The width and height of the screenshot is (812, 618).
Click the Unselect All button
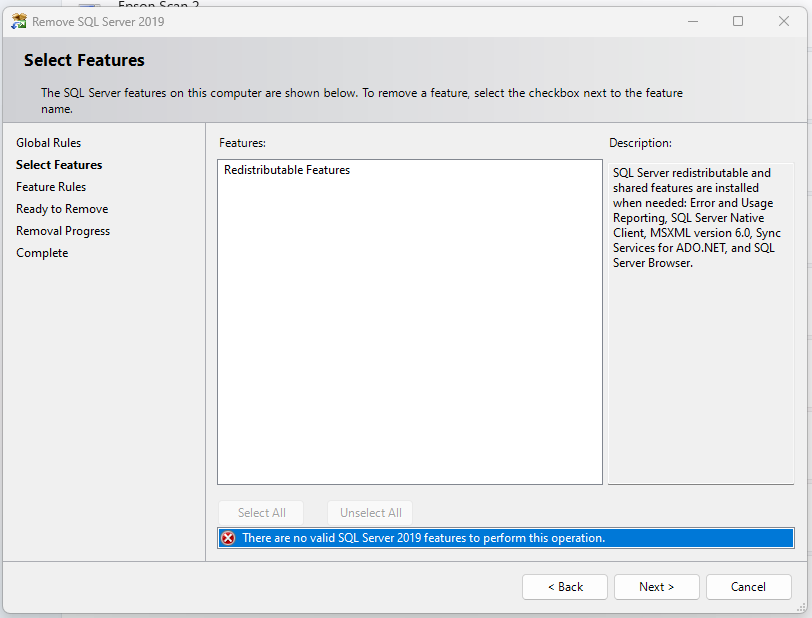[370, 513]
